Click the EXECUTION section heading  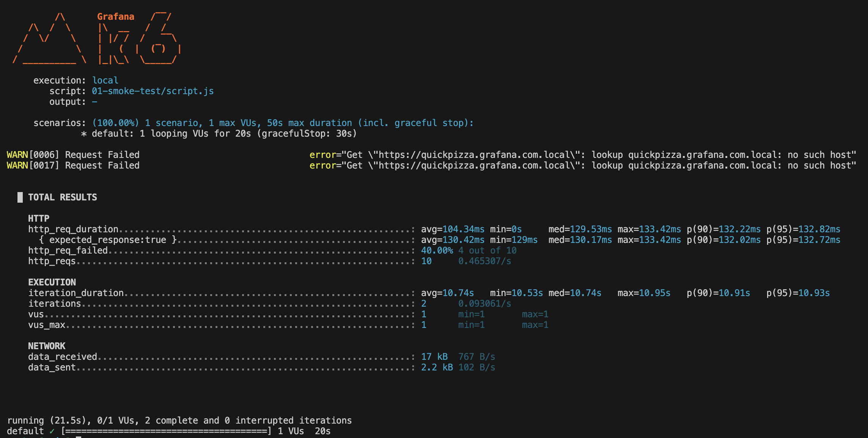point(52,282)
